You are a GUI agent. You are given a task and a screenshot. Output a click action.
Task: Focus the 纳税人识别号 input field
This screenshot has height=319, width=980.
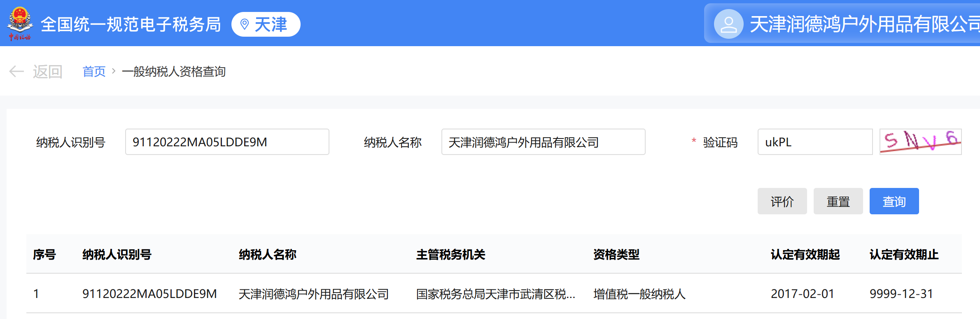pos(227,142)
